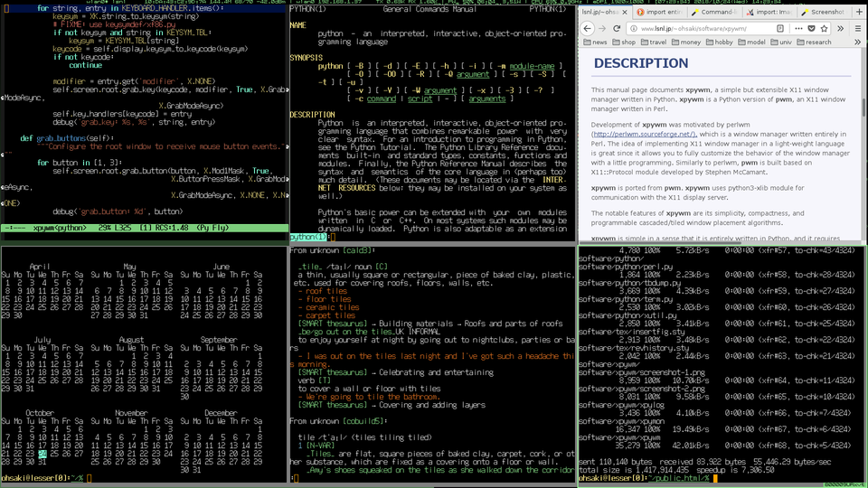868x488 pixels.
Task: Open the hobby bookmark folder
Action: 719,42
